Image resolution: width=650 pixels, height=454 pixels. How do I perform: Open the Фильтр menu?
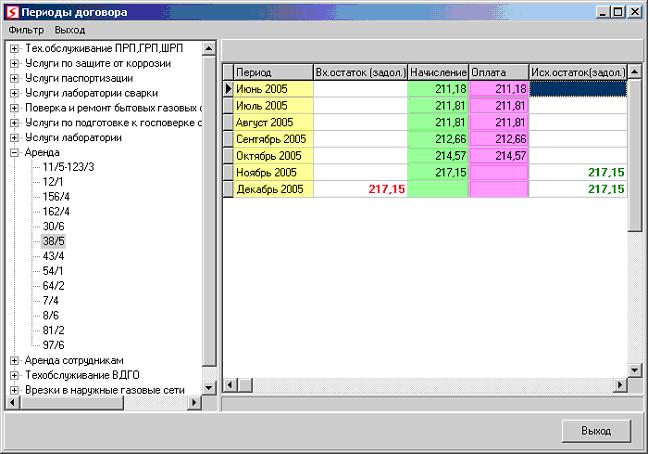click(x=25, y=30)
